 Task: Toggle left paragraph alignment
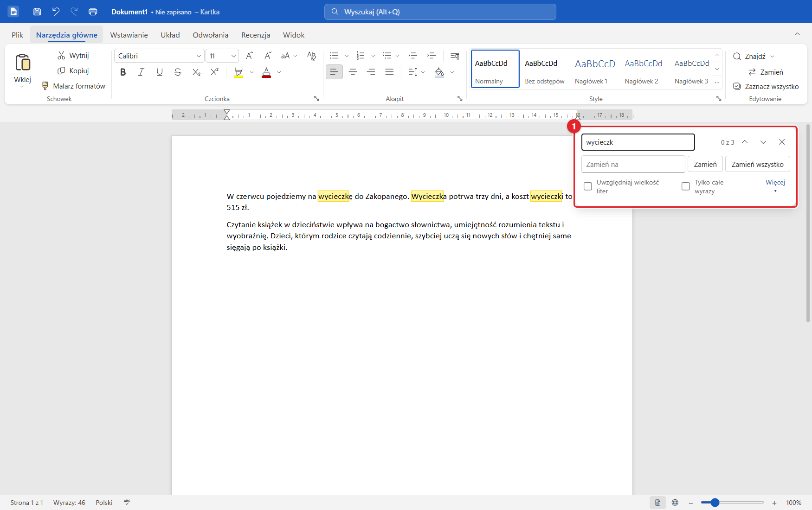tap(334, 72)
